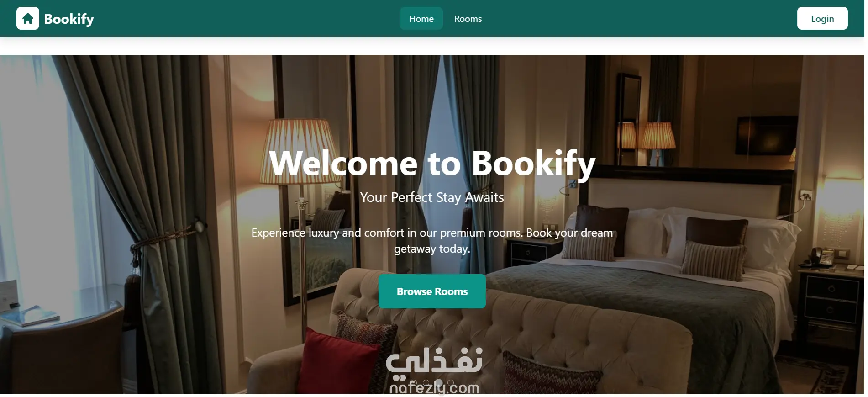868x397 pixels.
Task: Click the Bookify house logo icon
Action: [28, 18]
